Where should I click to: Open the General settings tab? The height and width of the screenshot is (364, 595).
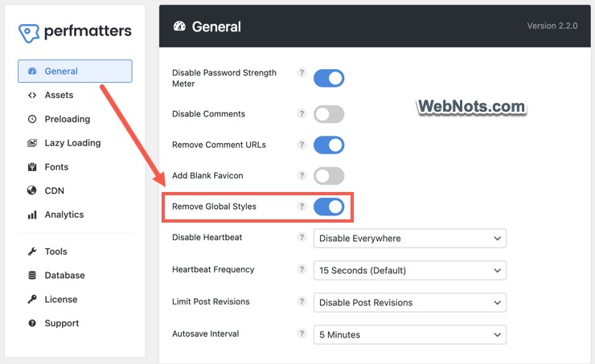pyautogui.click(x=75, y=71)
